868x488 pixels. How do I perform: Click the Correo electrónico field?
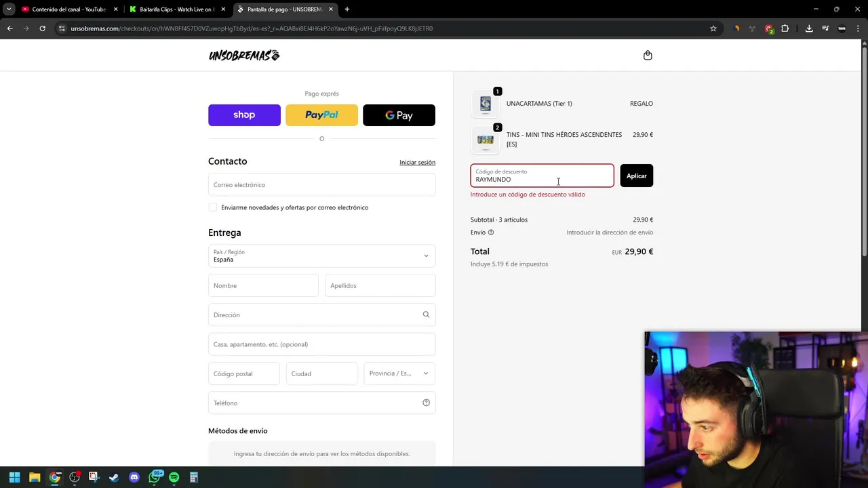coord(321,184)
